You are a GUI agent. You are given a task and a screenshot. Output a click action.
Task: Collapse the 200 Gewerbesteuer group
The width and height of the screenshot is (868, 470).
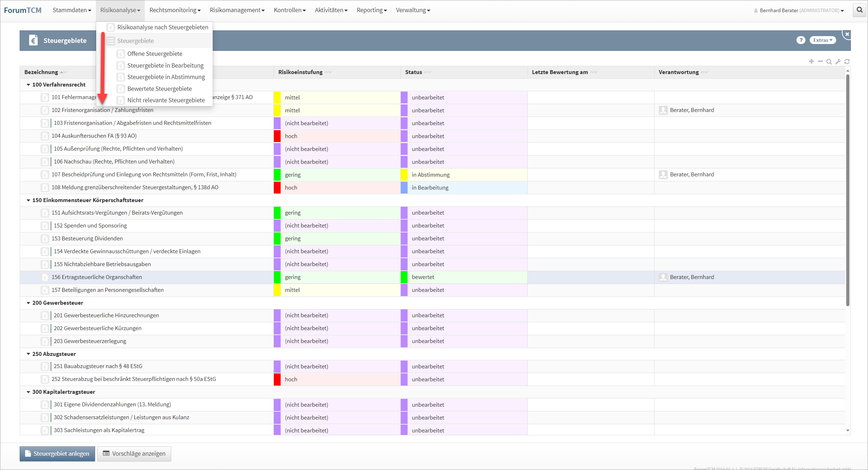pos(28,303)
